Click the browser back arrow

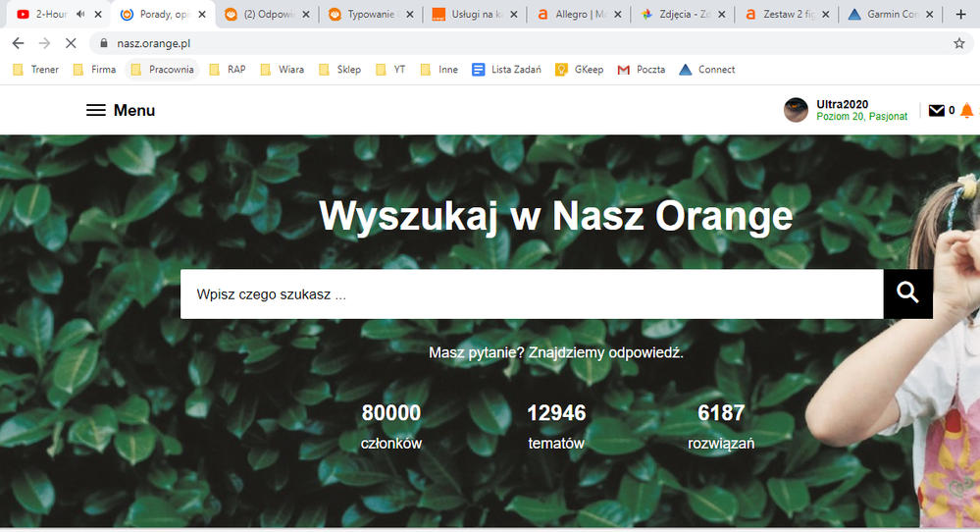point(18,43)
